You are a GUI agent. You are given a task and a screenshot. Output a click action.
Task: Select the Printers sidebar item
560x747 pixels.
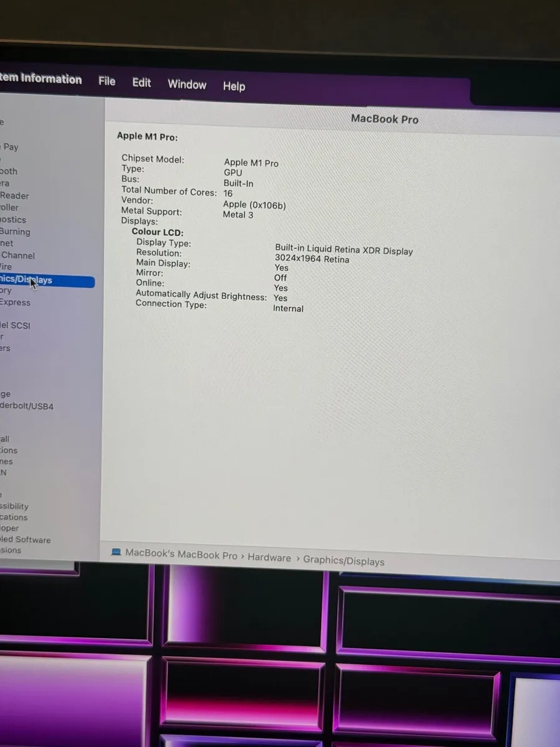(x=5, y=348)
